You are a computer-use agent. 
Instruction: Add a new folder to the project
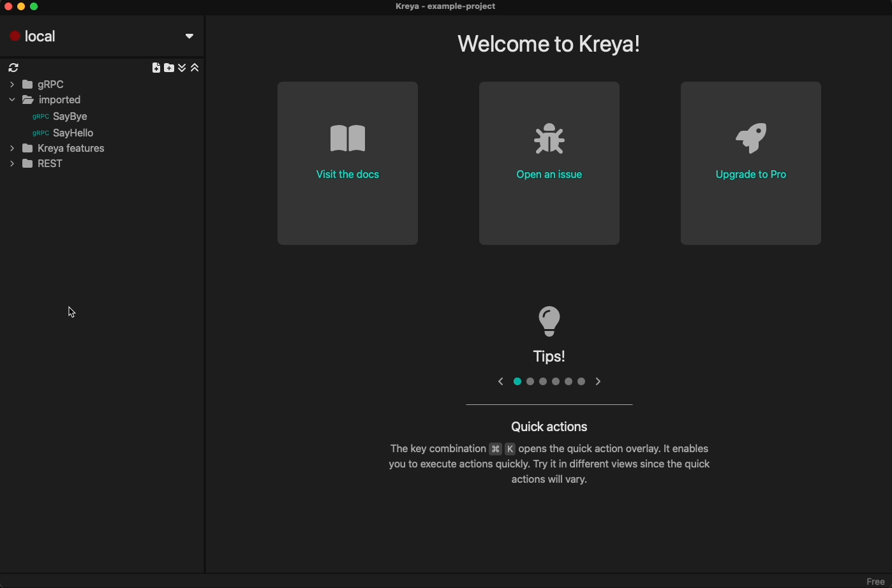click(x=169, y=68)
